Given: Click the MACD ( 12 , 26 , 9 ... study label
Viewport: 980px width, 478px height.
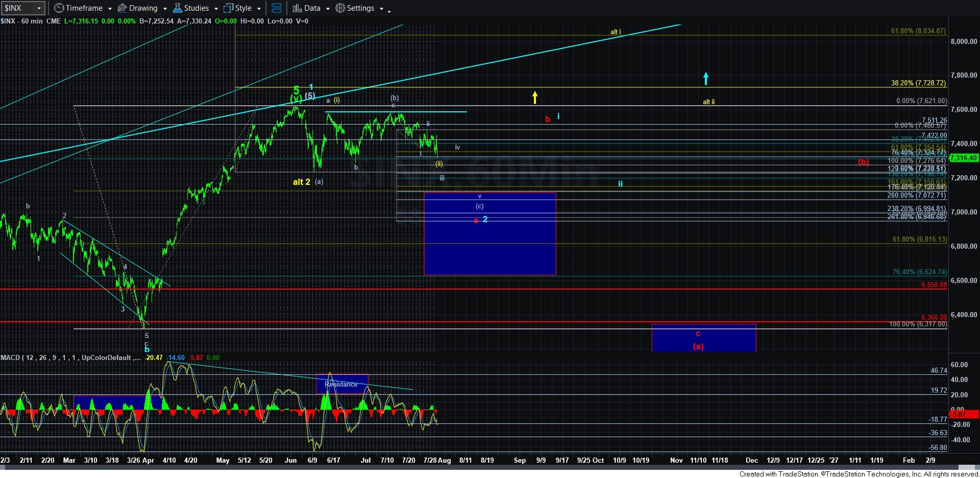Looking at the screenshot, I should tap(70, 357).
